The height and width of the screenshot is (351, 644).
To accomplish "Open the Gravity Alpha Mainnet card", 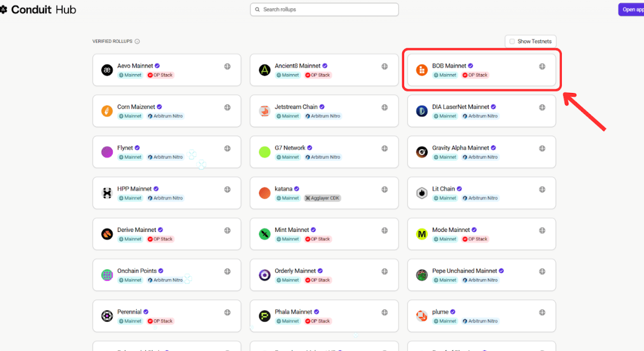I will pyautogui.click(x=481, y=152).
